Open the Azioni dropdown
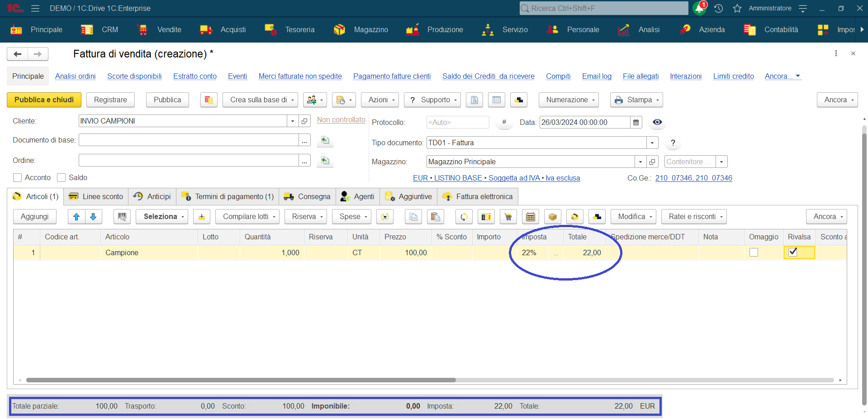This screenshot has width=868, height=419. click(x=380, y=100)
